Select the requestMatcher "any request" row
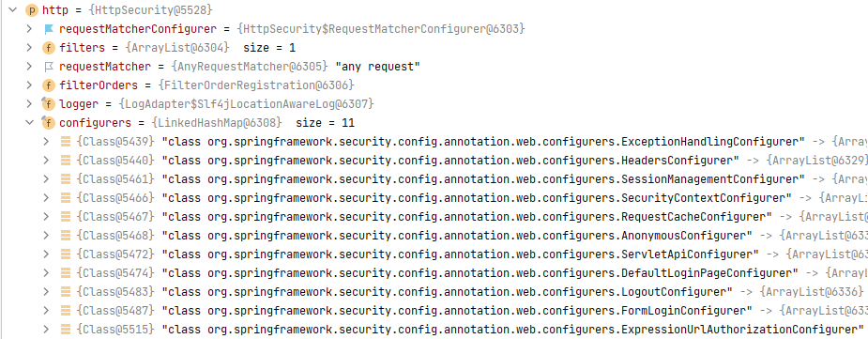This screenshot has width=868, height=339. pos(434,67)
